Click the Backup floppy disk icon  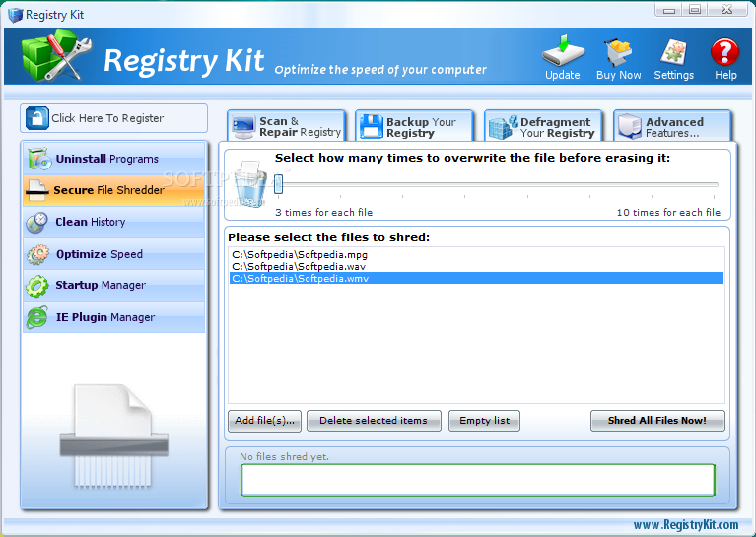coord(372,127)
